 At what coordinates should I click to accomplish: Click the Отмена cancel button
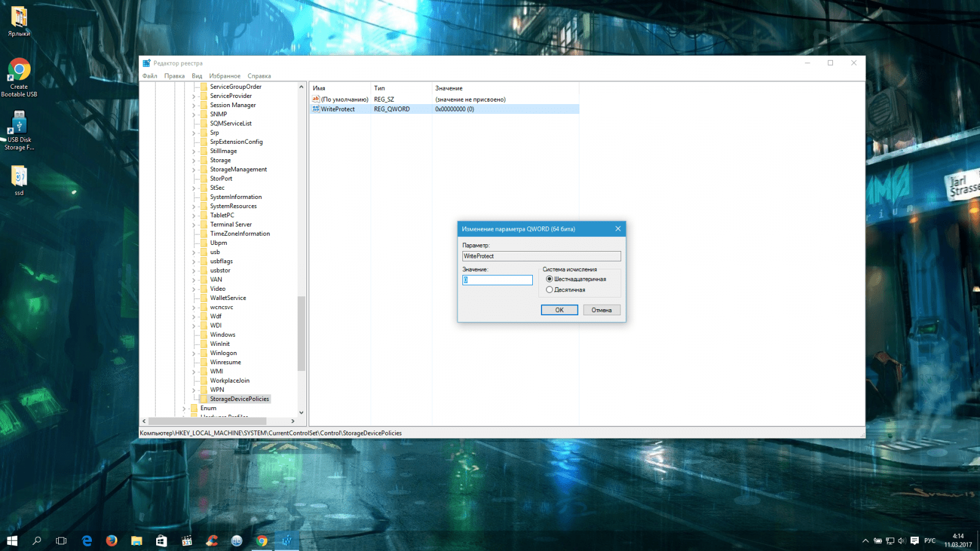(x=601, y=310)
